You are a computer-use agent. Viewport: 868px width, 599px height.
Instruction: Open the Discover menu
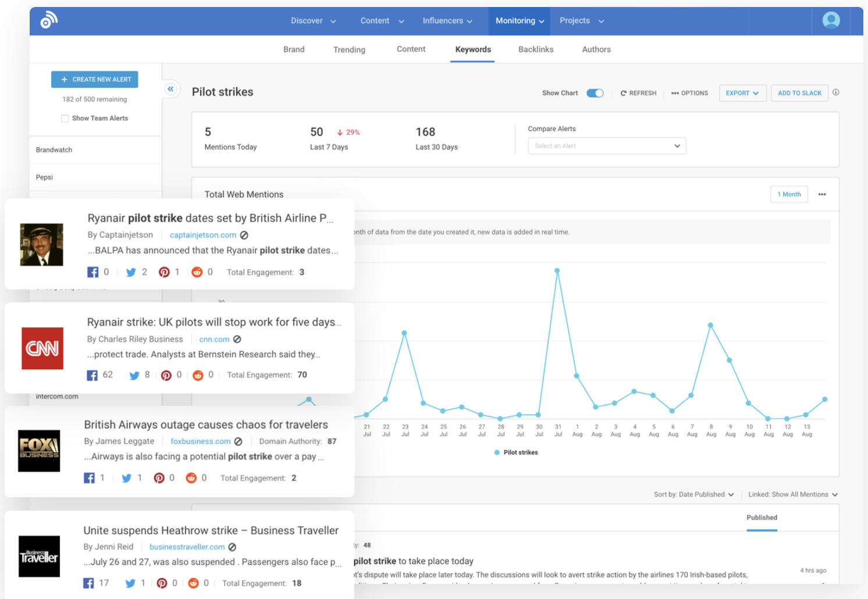tap(313, 21)
